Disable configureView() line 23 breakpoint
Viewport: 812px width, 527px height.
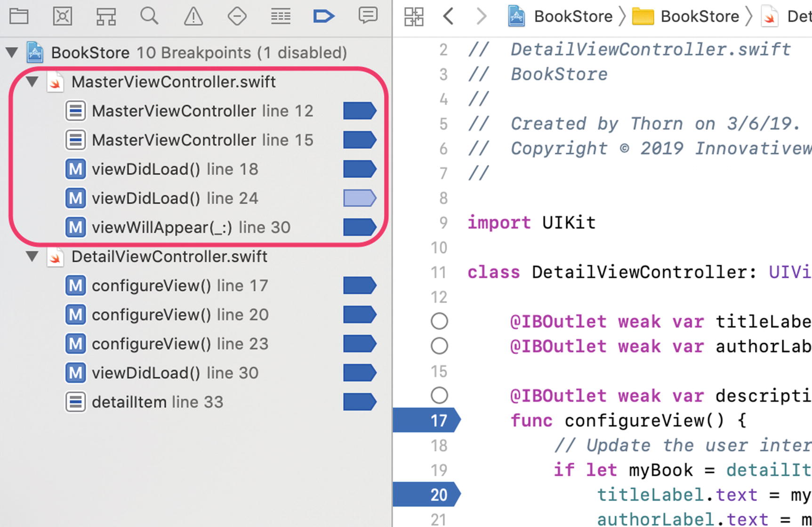360,344
